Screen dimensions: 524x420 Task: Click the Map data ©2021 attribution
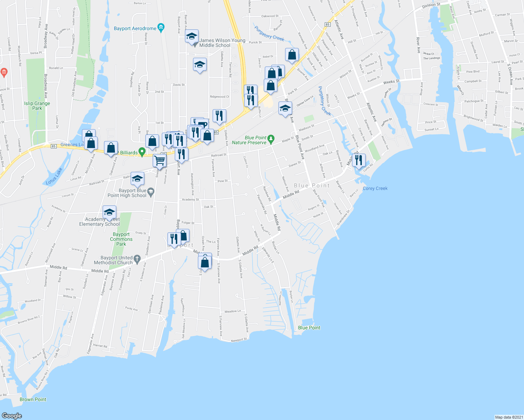509,417
